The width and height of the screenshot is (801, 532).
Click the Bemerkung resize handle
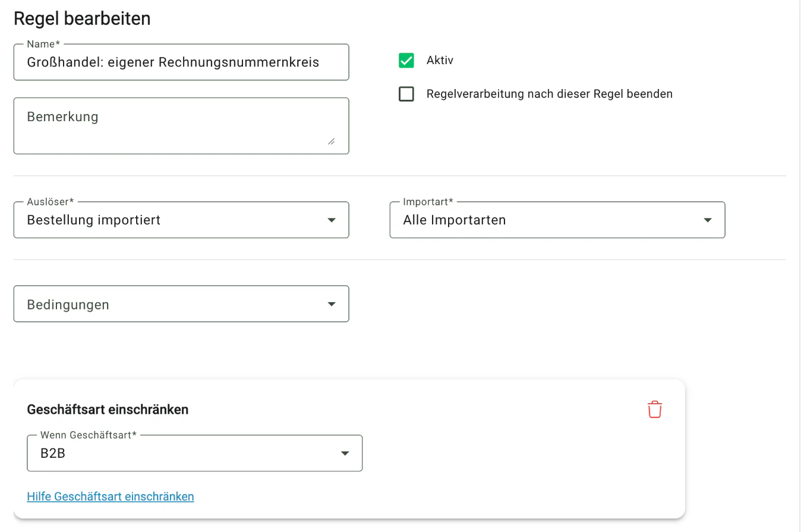coord(331,141)
